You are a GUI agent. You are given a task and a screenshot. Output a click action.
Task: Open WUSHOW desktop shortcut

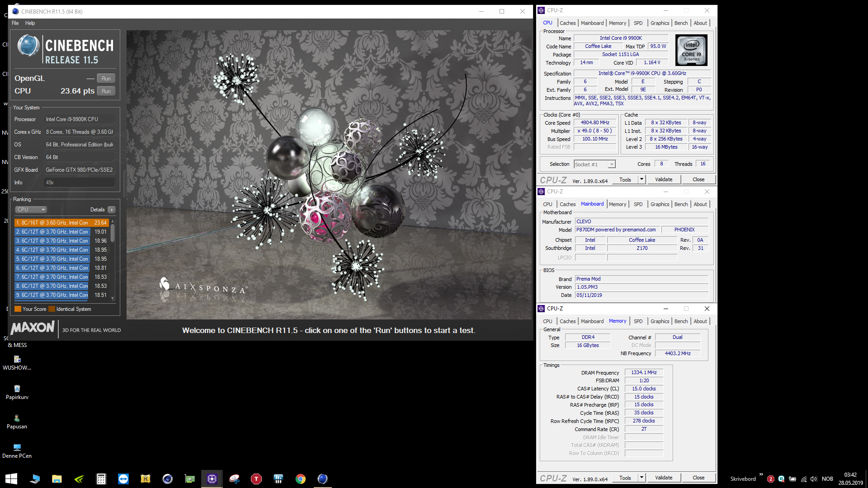17,362
